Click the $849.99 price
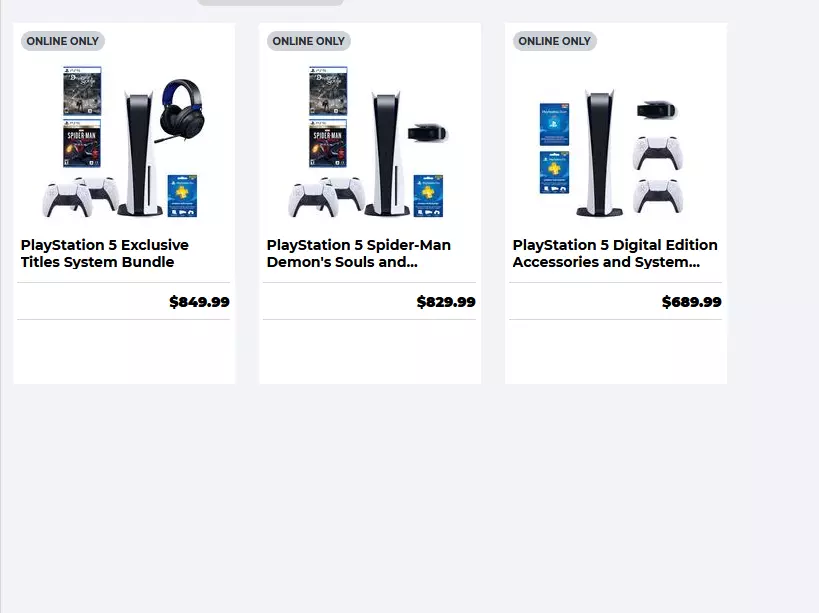 (x=200, y=302)
